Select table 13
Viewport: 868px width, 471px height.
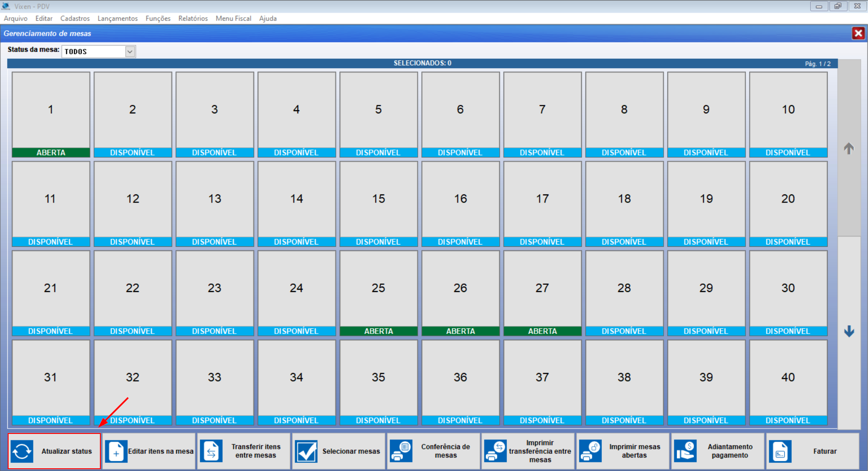pyautogui.click(x=215, y=204)
